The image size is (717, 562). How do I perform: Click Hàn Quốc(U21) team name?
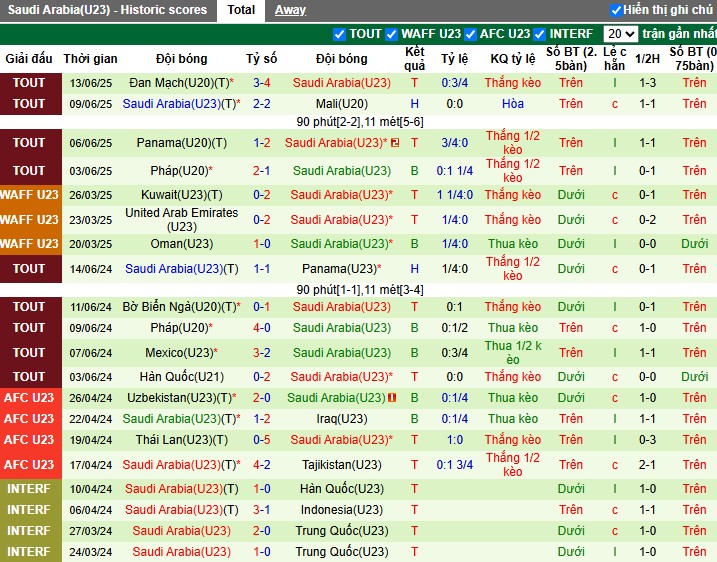click(182, 377)
